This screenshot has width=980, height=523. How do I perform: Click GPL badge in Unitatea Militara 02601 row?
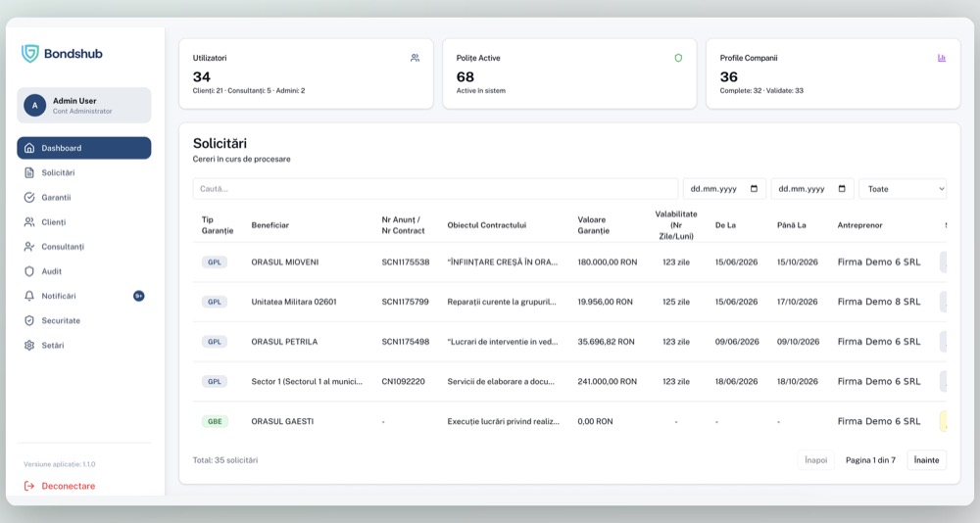tap(215, 302)
